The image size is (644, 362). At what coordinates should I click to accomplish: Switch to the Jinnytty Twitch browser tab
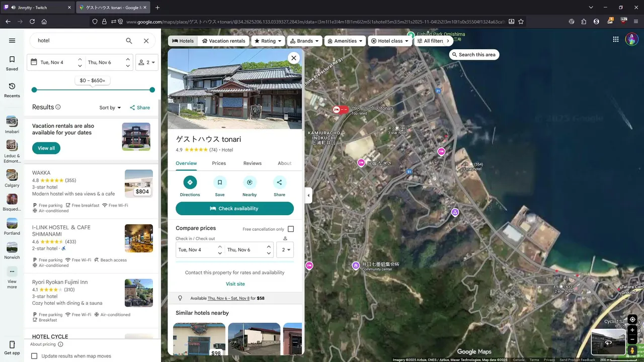[38, 8]
